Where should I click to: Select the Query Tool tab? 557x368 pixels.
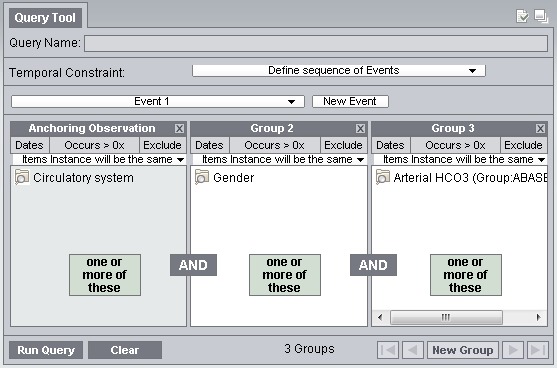[45, 18]
